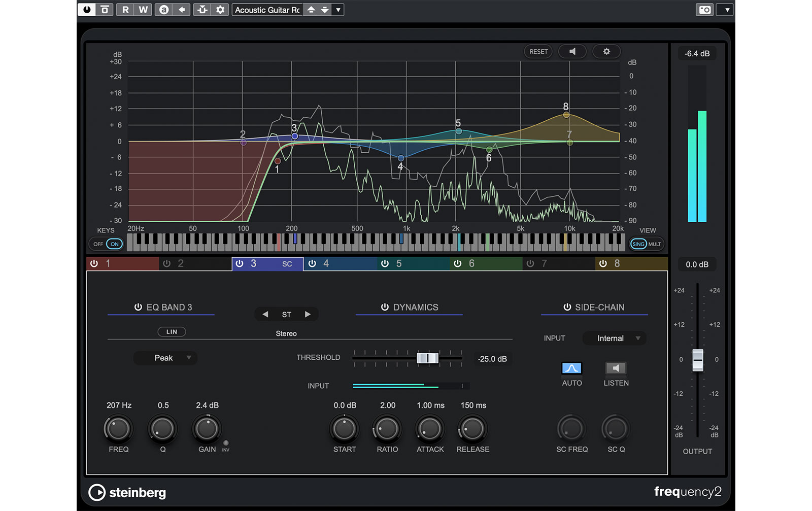Select band 1 node in the EQ curve
This screenshot has width=812, height=511.
[x=278, y=161]
